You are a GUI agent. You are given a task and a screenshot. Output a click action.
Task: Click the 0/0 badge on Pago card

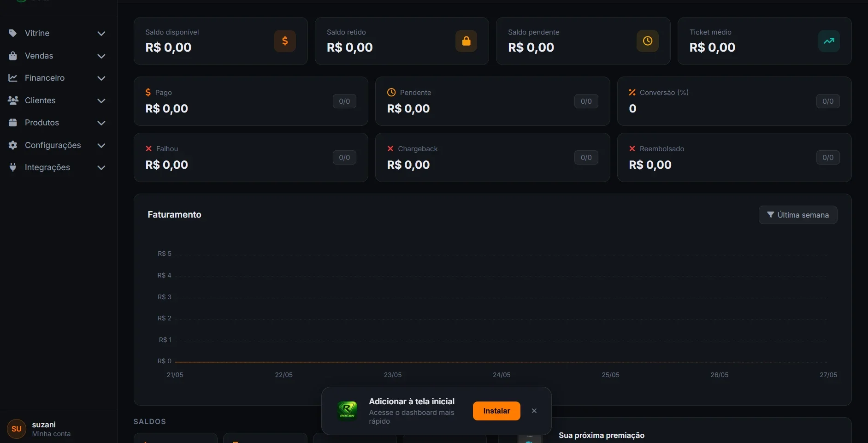coord(344,101)
